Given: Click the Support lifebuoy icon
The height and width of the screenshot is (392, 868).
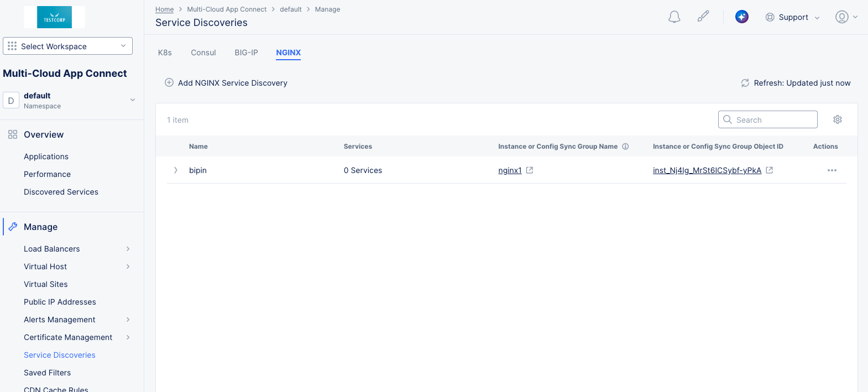Looking at the screenshot, I should tap(770, 17).
